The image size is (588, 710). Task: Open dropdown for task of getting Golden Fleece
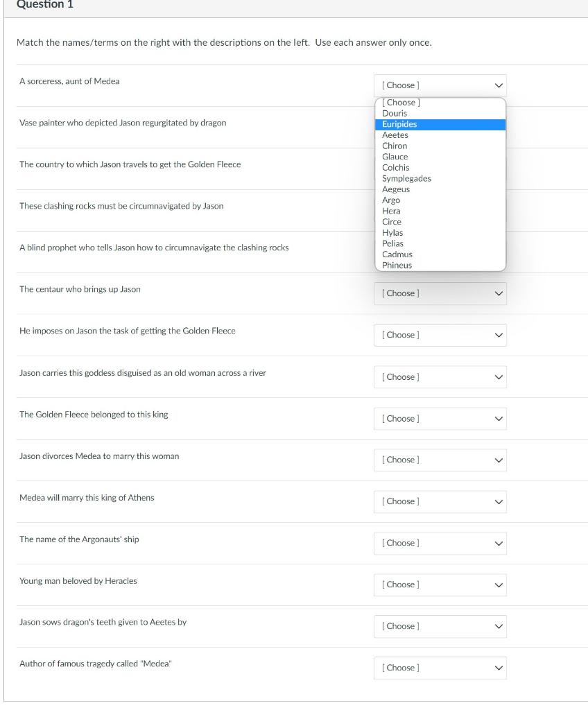[x=440, y=335]
